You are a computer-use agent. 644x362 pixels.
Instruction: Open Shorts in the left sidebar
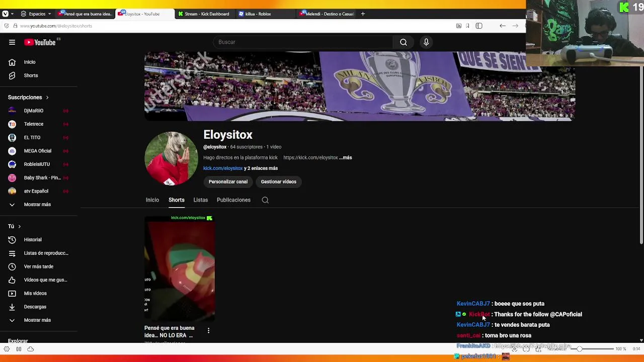tap(31, 75)
